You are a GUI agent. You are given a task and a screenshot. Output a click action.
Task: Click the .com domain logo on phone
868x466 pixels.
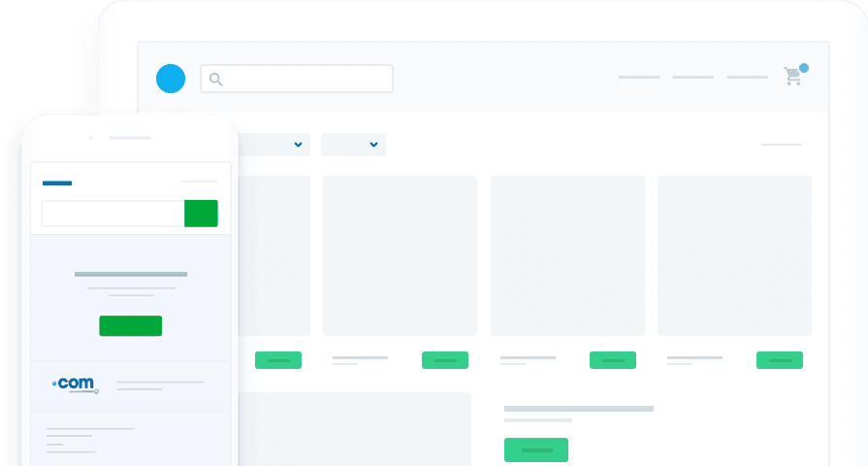click(x=76, y=384)
